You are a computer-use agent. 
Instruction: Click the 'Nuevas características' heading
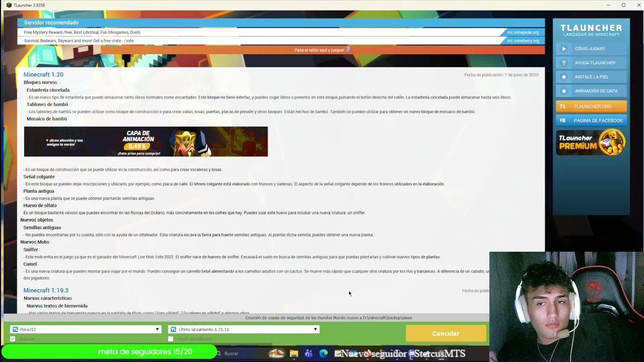point(48,298)
